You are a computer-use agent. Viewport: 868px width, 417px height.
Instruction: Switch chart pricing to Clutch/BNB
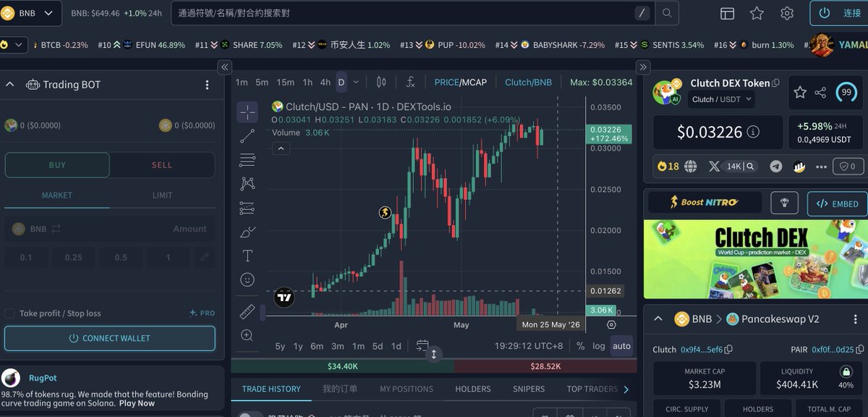(x=528, y=83)
